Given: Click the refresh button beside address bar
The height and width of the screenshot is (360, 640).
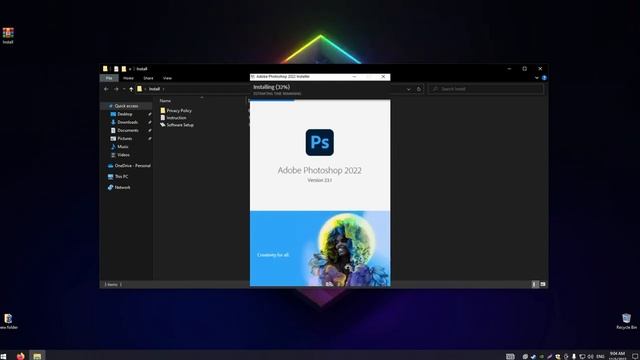Looking at the screenshot, I should [x=418, y=89].
